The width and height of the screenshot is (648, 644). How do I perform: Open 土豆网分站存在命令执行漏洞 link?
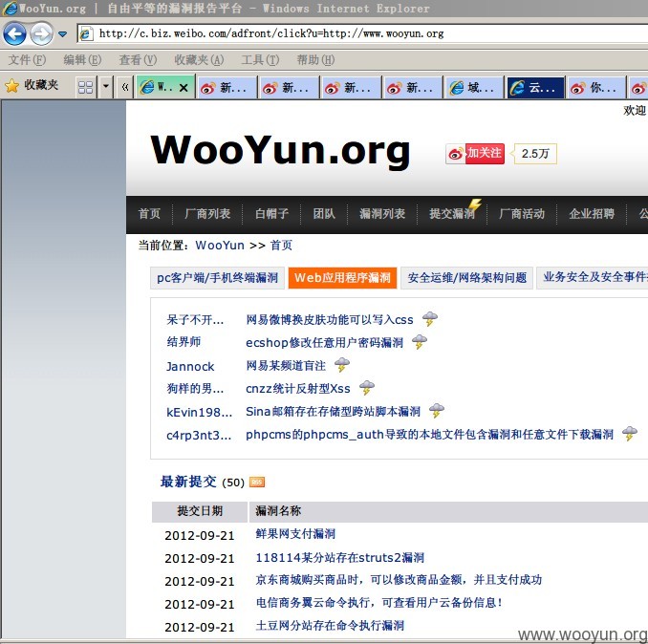tap(330, 626)
